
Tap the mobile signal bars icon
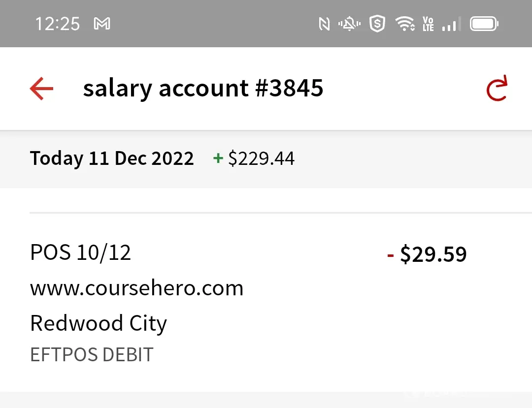tap(449, 24)
